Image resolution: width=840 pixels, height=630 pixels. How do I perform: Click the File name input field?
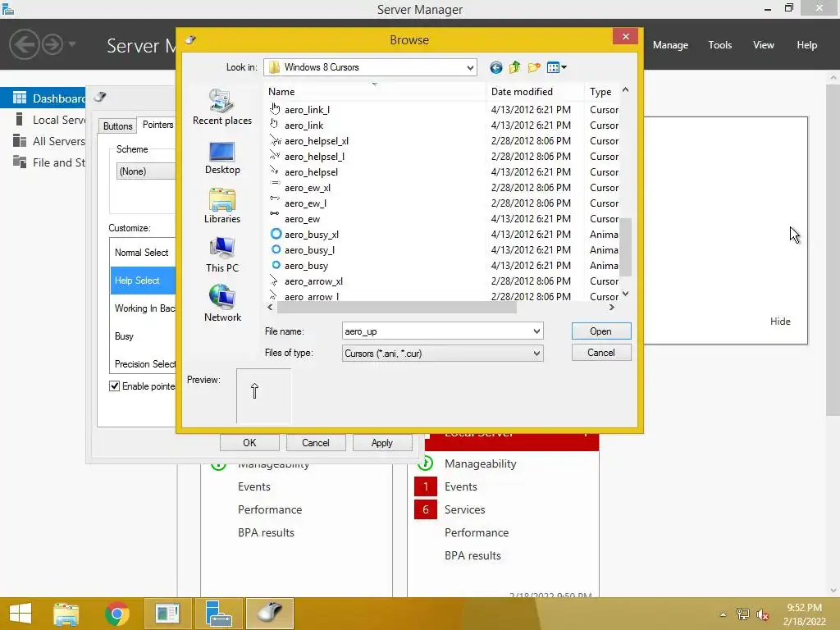pyautogui.click(x=436, y=331)
